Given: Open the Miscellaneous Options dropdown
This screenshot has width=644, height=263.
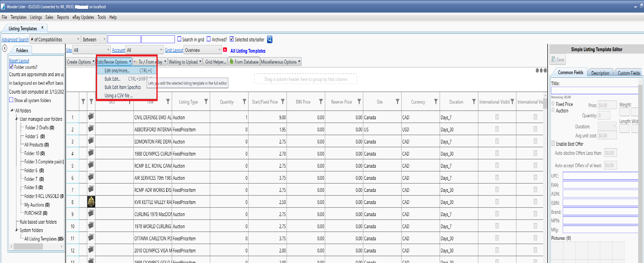Looking at the screenshot, I should [281, 62].
